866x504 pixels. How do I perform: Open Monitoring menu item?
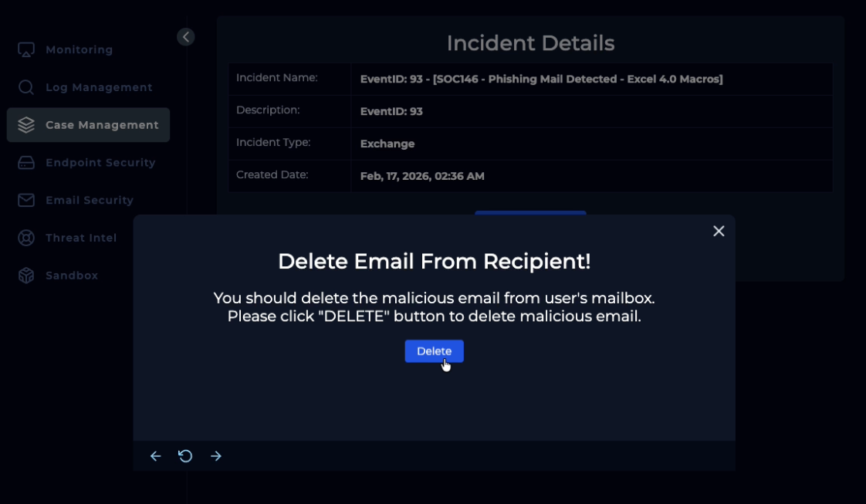click(x=79, y=49)
